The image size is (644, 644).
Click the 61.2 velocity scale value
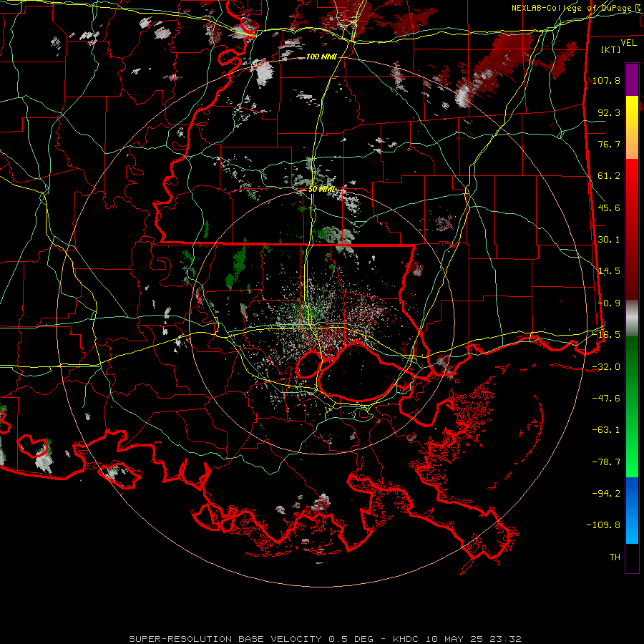click(609, 176)
